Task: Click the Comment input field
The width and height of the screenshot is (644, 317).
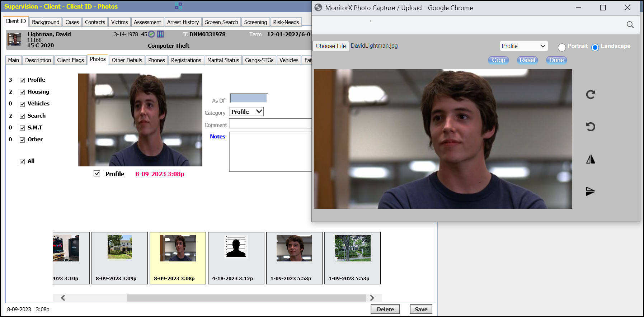Action: pyautogui.click(x=270, y=123)
